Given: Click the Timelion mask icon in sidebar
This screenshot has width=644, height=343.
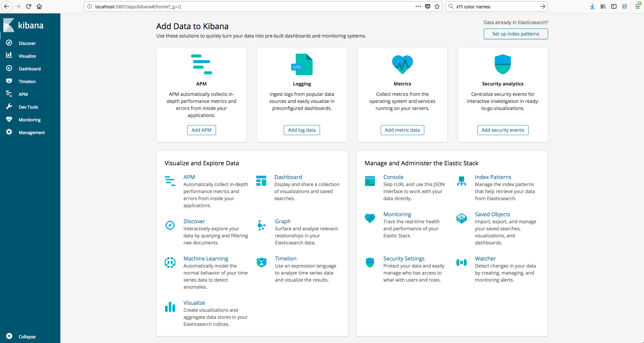Looking at the screenshot, I should [9, 81].
